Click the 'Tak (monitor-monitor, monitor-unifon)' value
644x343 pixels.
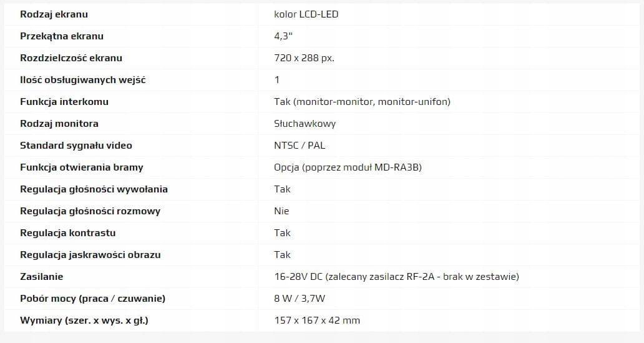(362, 101)
